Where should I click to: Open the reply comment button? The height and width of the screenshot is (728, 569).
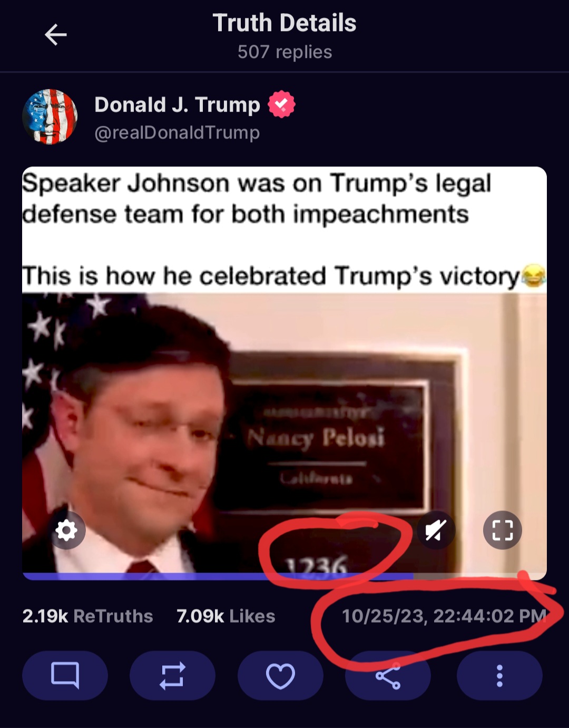[65, 675]
